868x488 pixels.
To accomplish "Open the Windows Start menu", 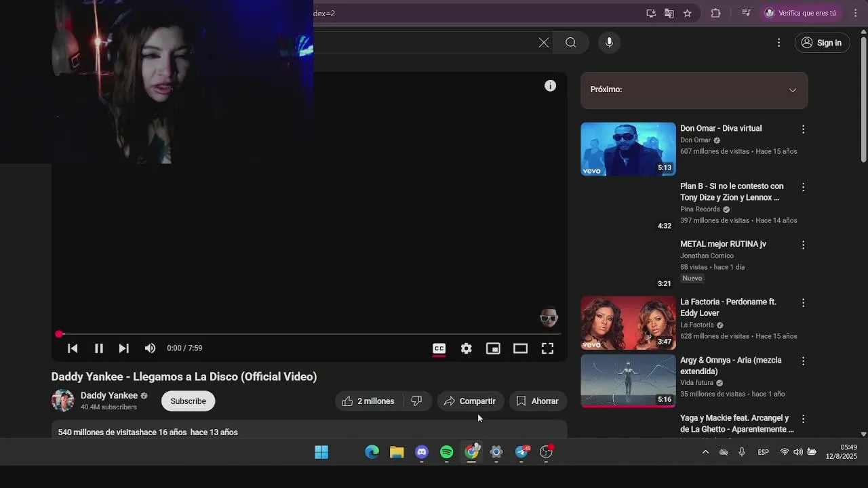I will point(321,452).
